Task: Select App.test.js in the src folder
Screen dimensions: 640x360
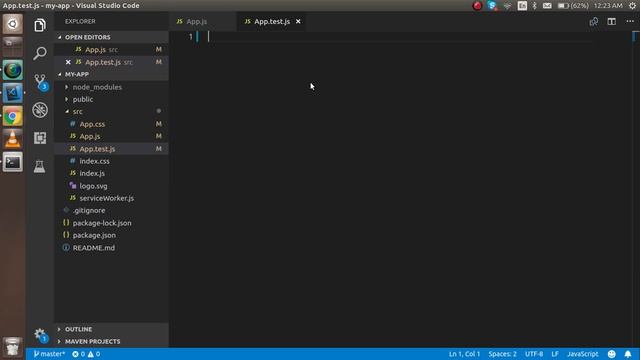Action: pos(111,149)
